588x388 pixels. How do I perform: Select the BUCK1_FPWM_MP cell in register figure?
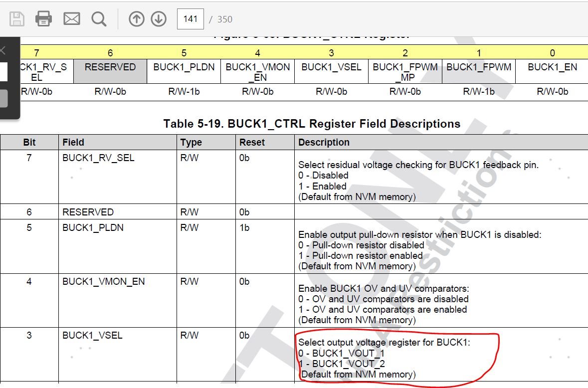pos(405,72)
